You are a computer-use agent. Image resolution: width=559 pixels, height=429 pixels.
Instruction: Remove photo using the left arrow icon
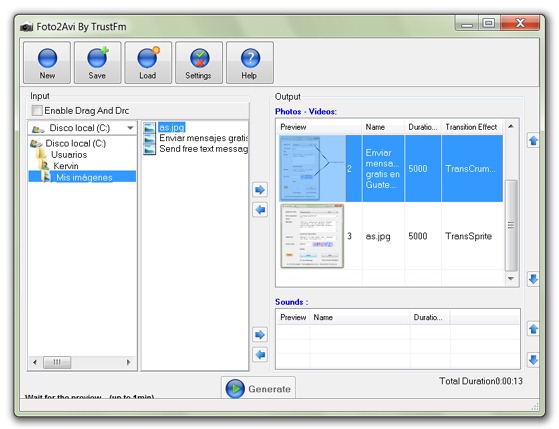click(260, 210)
